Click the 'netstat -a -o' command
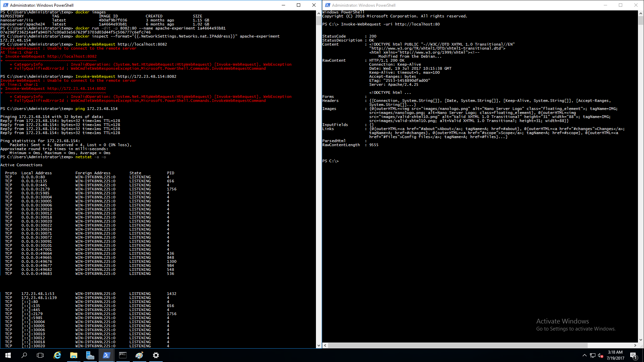644x362 pixels. pos(91,157)
